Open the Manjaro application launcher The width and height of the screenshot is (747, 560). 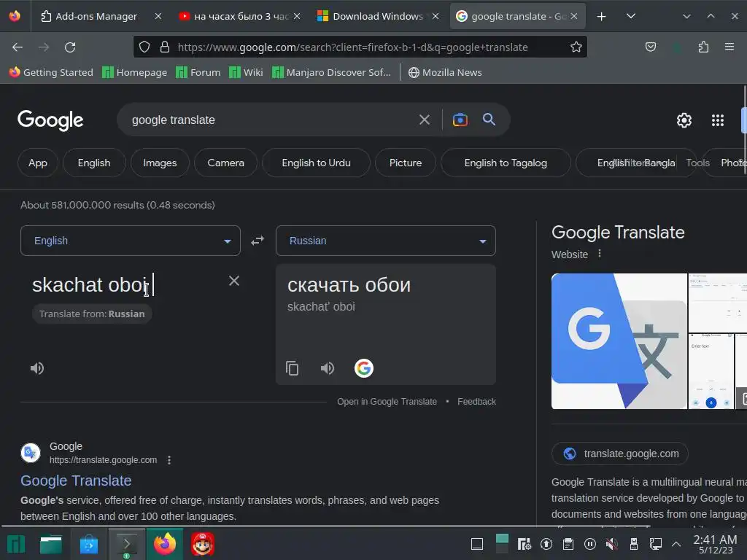(16, 544)
